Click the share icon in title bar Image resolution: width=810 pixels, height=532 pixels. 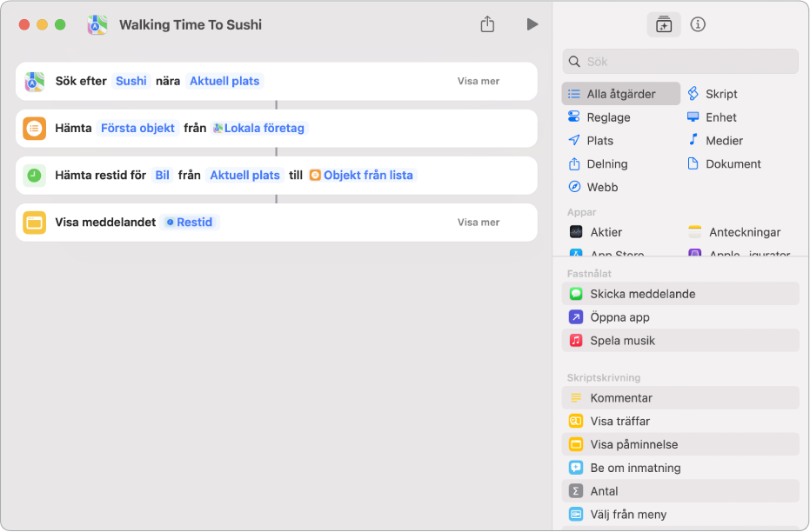[x=487, y=24]
